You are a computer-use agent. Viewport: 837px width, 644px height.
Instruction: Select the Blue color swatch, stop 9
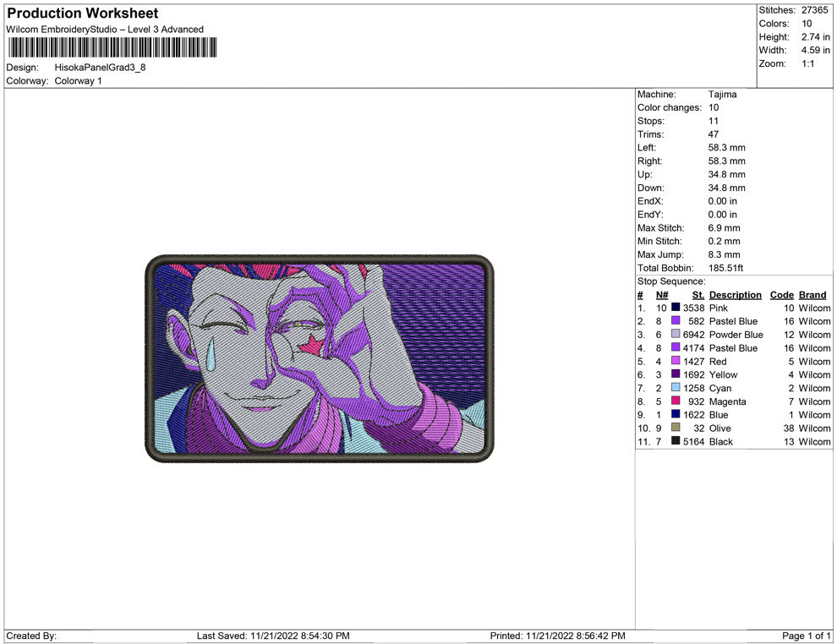pos(676,414)
